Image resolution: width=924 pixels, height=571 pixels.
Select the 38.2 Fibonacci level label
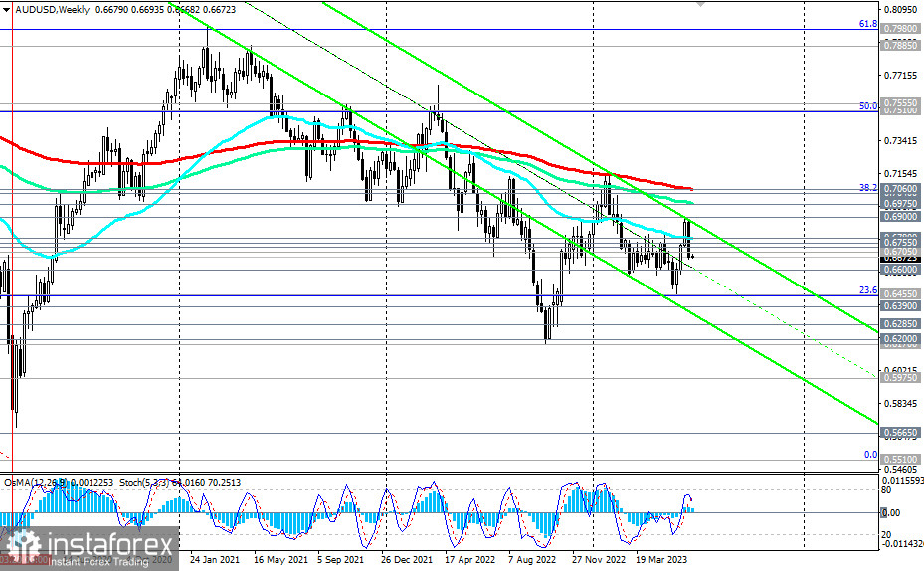tap(868, 187)
